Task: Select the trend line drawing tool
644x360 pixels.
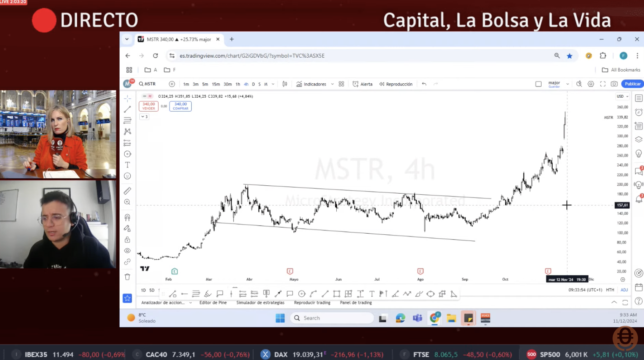Action: [x=128, y=110]
